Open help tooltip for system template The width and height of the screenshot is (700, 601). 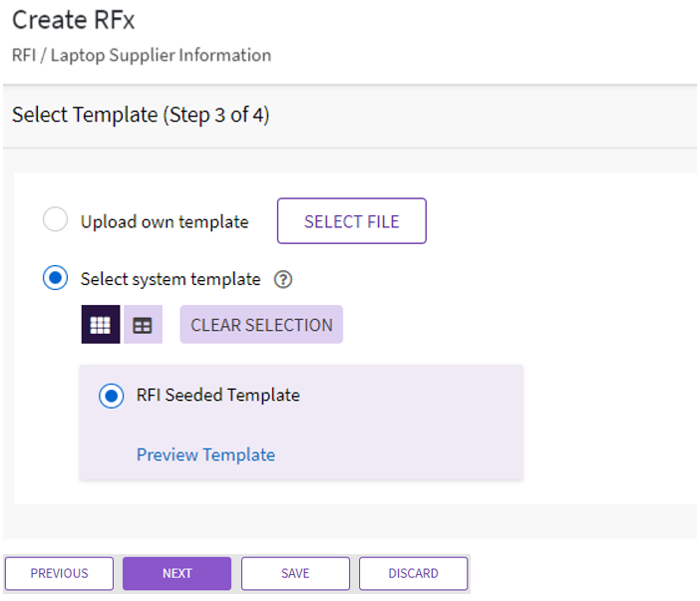[282, 280]
